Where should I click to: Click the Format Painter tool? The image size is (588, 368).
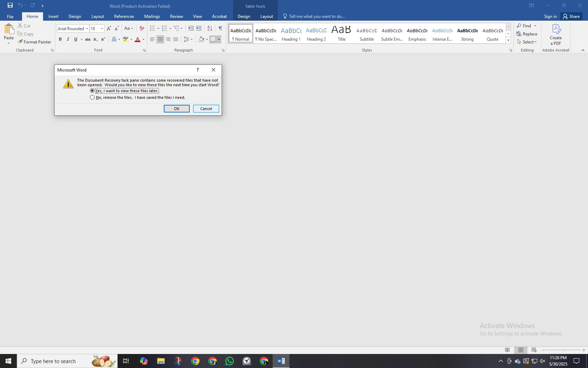[x=34, y=42]
